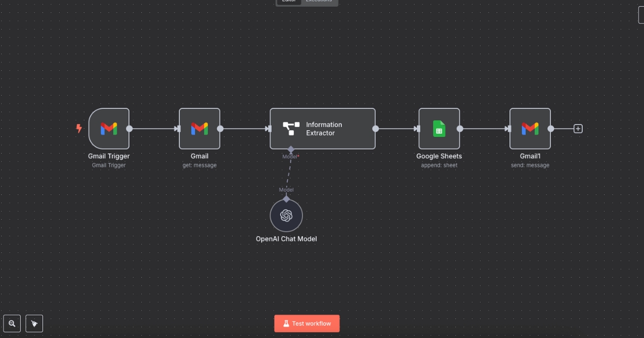Click the Google Sheets input handle
The height and width of the screenshot is (338, 644).
click(417, 129)
